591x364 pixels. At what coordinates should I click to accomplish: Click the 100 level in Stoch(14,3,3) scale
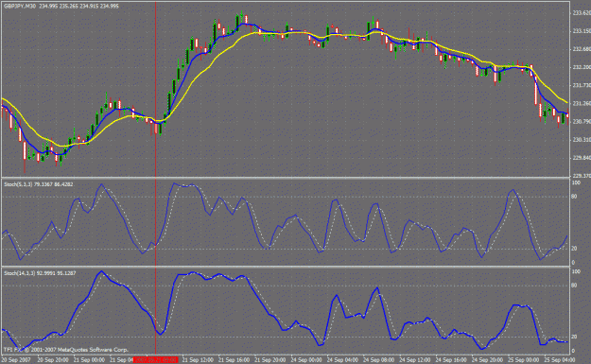[576, 271]
